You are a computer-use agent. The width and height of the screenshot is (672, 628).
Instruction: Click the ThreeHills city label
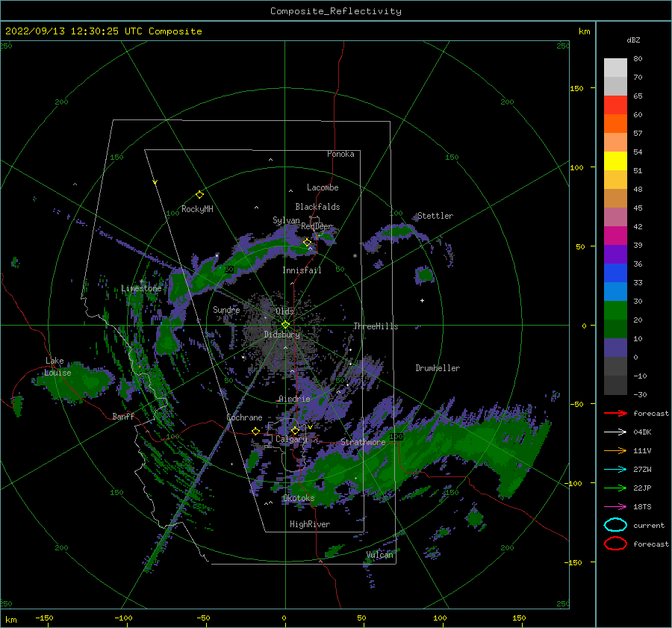pyautogui.click(x=376, y=326)
